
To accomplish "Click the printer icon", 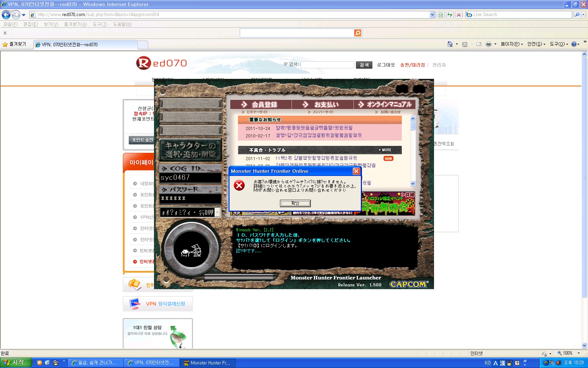I will [x=489, y=44].
